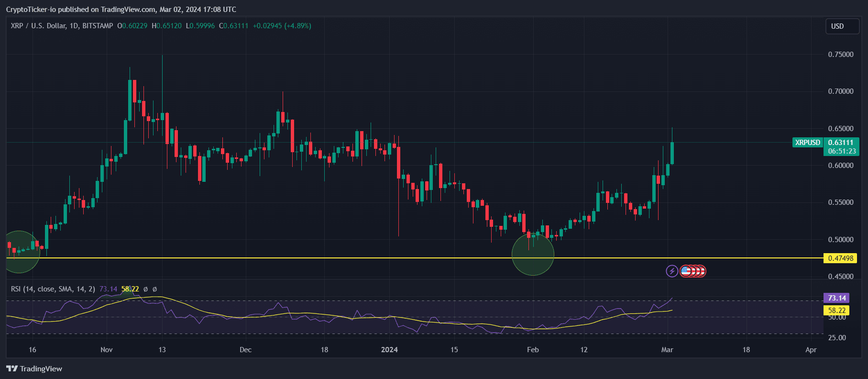The width and height of the screenshot is (868, 379).
Task: Click the Nov label on time axis
Action: pos(107,350)
